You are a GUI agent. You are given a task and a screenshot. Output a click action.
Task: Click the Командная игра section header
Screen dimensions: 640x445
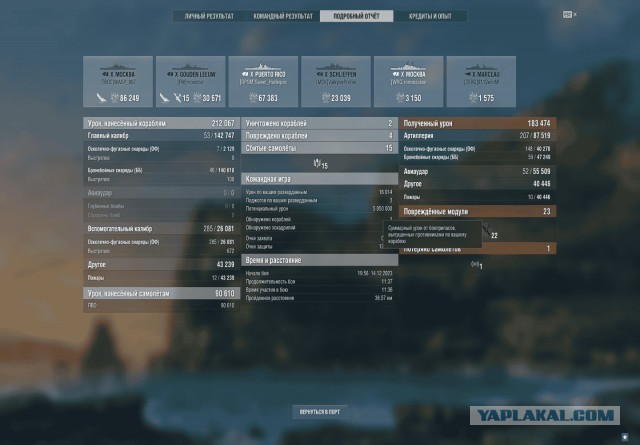320,179
